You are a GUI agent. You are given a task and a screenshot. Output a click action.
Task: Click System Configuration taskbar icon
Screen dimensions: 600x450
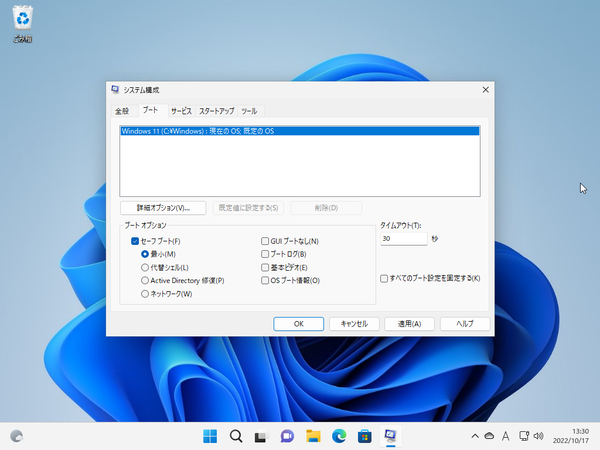point(390,436)
